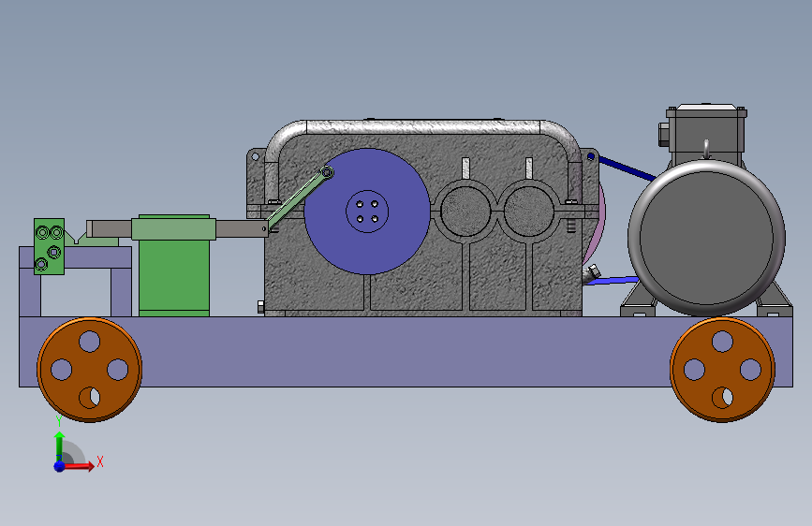Select the motor's left mounting foot
The image size is (812, 526).
click(639, 303)
